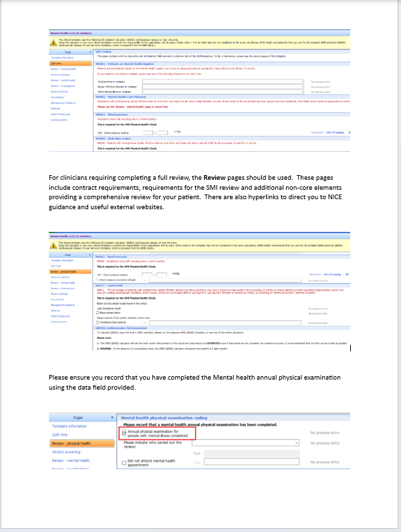401x532 pixels.
Task: Open Review - investigations in the QOF Coding screenshot
Action: point(63,86)
